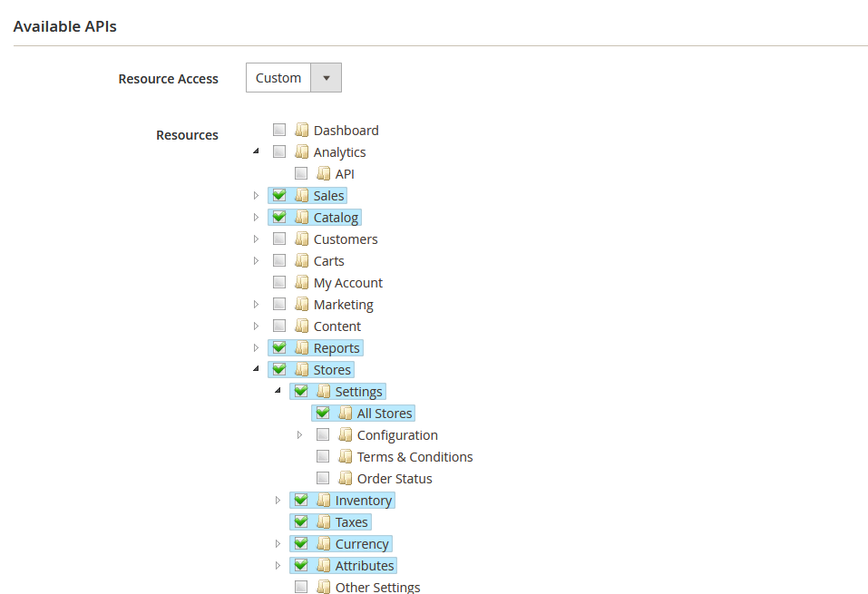868x594 pixels.
Task: Expand the Catalog tree node
Action: click(x=256, y=217)
